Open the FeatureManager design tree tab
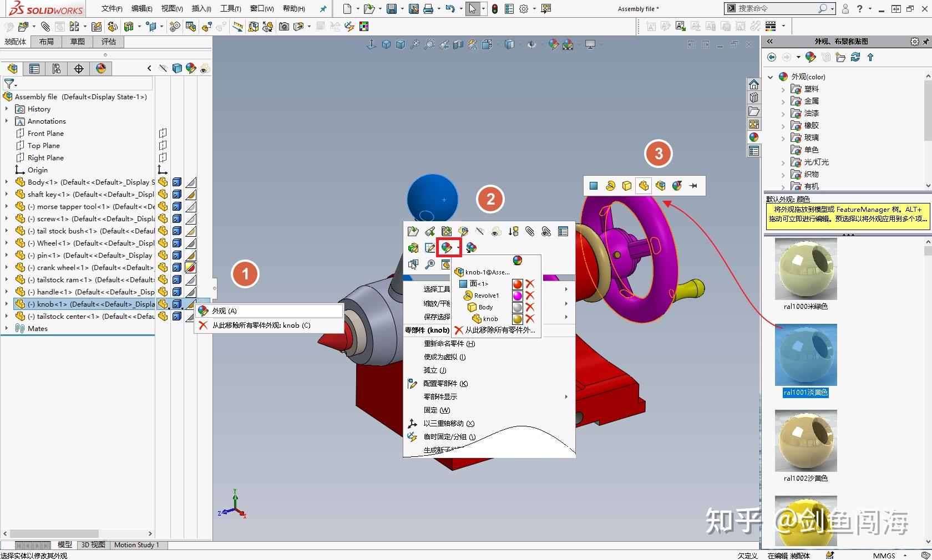 (x=12, y=68)
